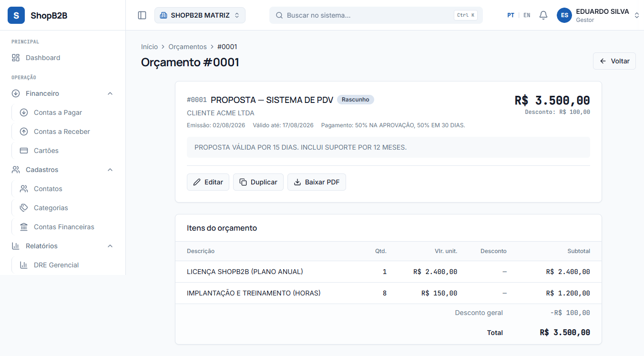
Task: Click the Rascunho status badge
Action: coord(356,100)
